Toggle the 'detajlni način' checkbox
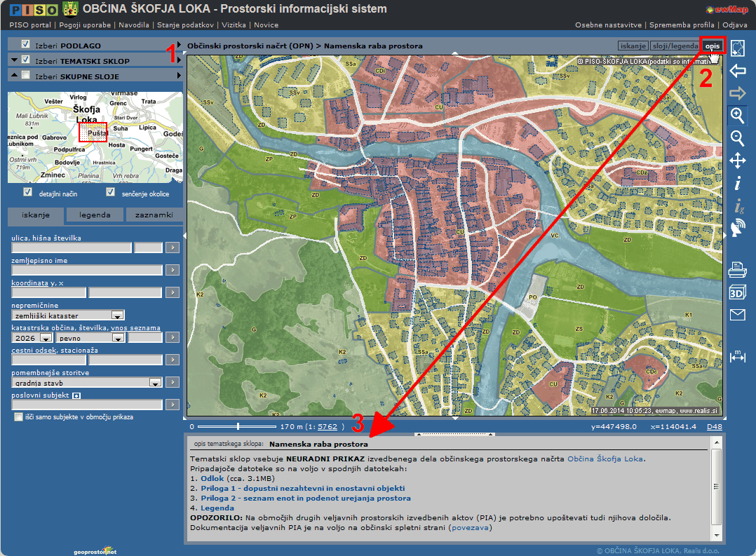Screen dimensions: 756x556 pos(27,192)
